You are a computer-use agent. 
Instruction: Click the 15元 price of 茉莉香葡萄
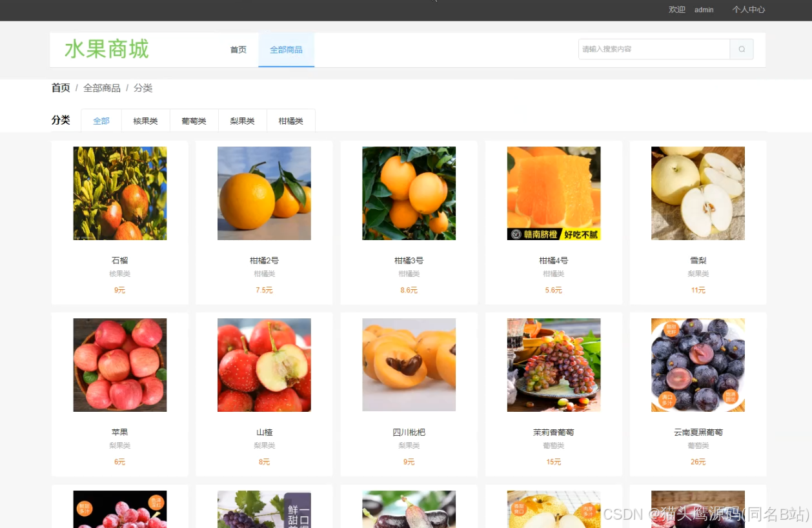click(554, 462)
